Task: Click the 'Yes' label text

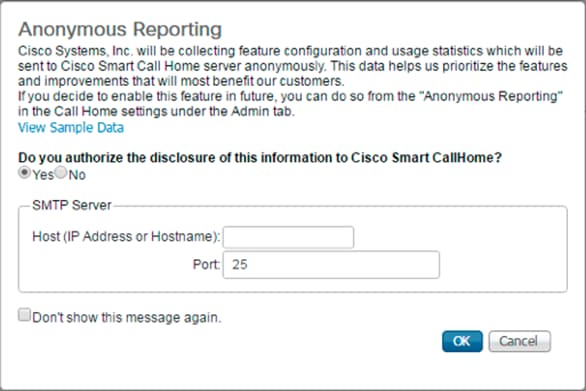Action: [x=43, y=175]
